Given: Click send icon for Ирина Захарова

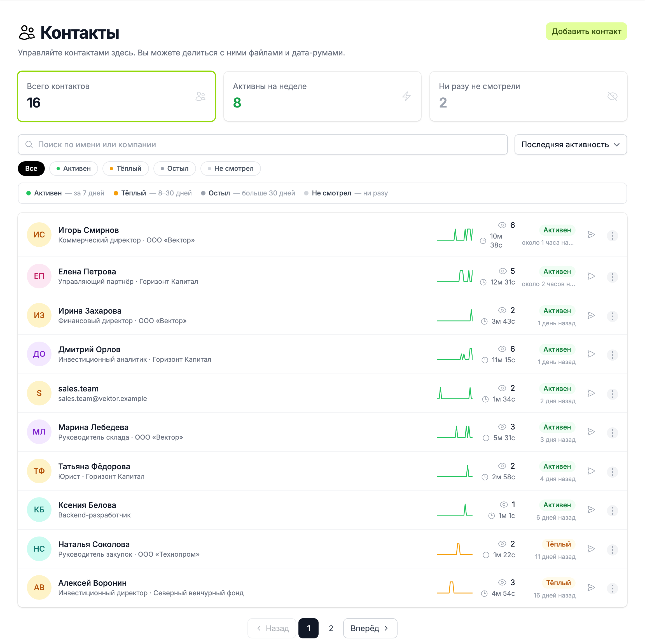Looking at the screenshot, I should coord(591,315).
